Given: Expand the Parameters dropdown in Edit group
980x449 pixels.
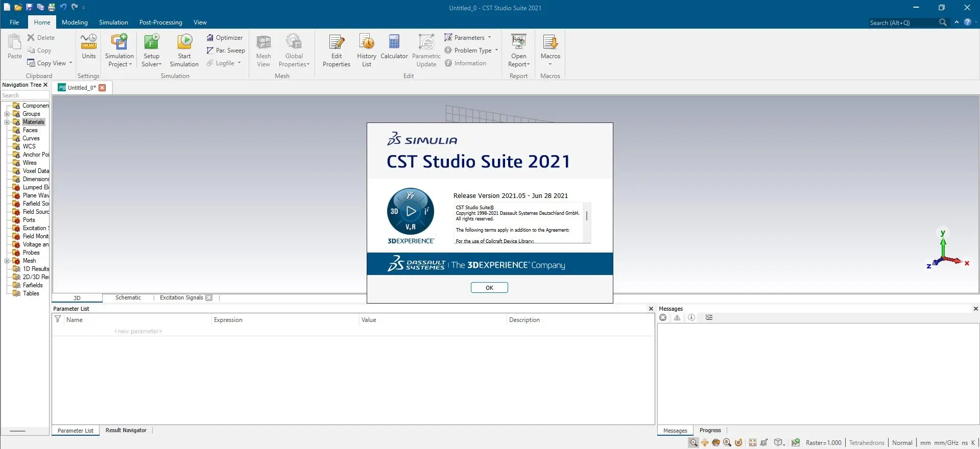Looking at the screenshot, I should [x=489, y=37].
